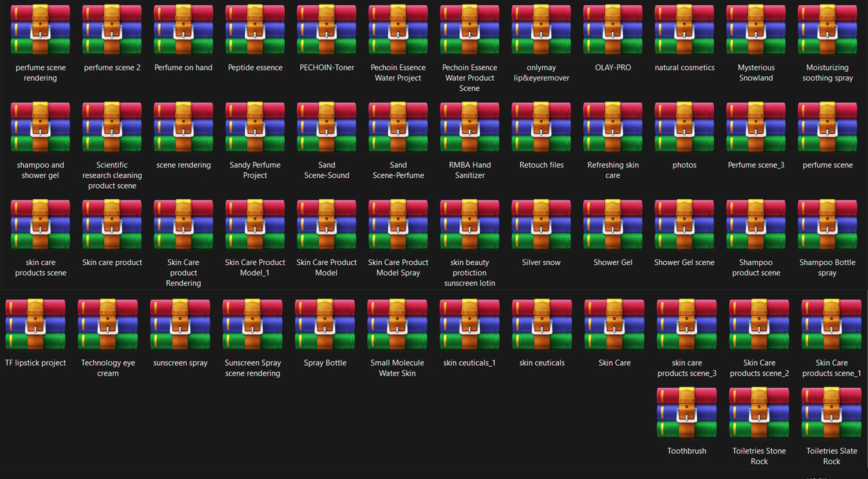This screenshot has width=868, height=479.
Task: Click the shampoo and shower gel archive icon
Action: pos(41,127)
